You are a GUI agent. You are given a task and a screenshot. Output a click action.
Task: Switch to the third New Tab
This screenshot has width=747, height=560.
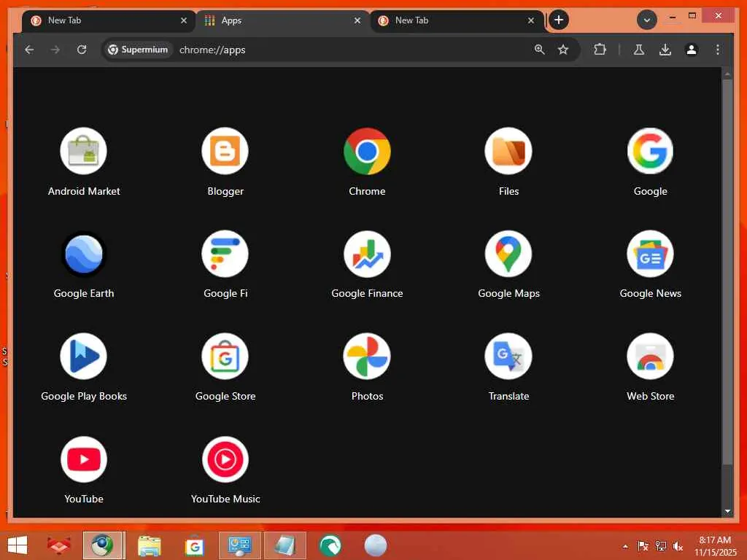[457, 20]
